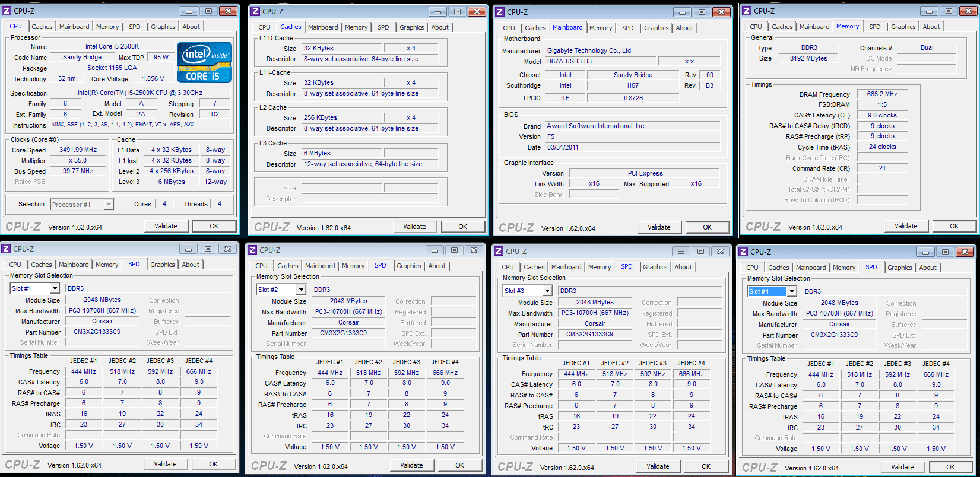Click Validate in the Slot #1 SPD window
This screenshot has height=477, width=980.
pyautogui.click(x=165, y=464)
